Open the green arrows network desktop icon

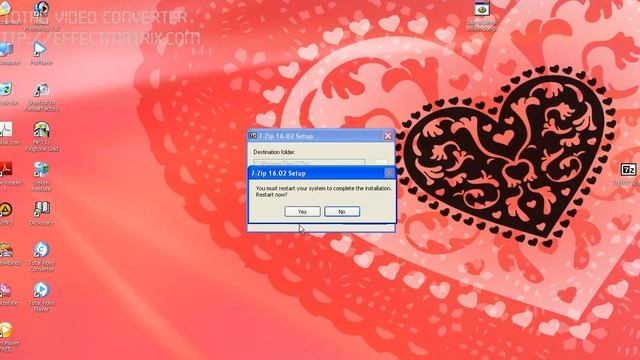tap(7, 93)
